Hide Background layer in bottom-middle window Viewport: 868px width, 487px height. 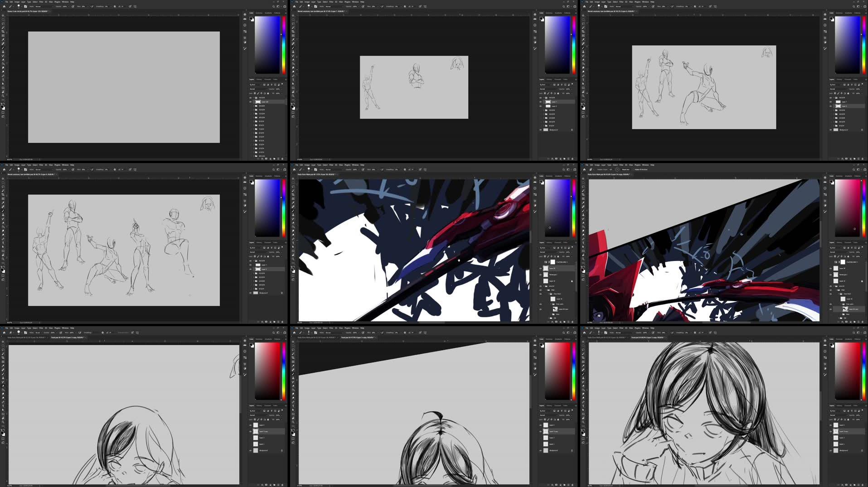point(540,450)
